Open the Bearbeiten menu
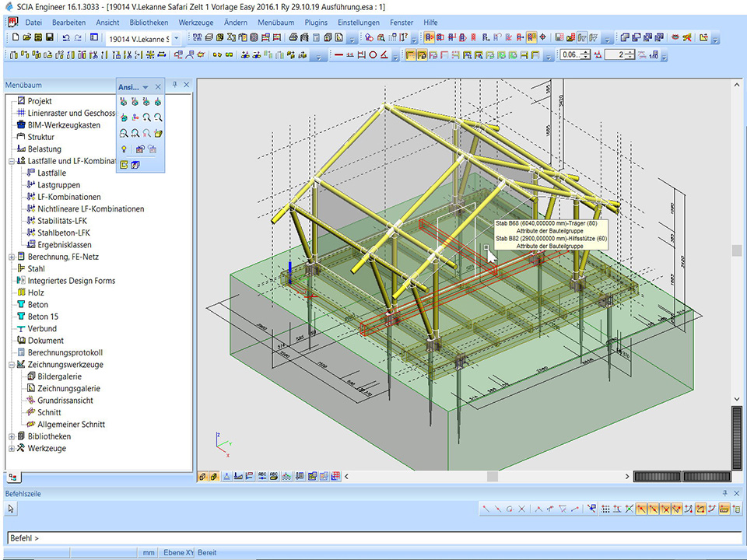Screen dimensions: 747x560 (x=68, y=23)
